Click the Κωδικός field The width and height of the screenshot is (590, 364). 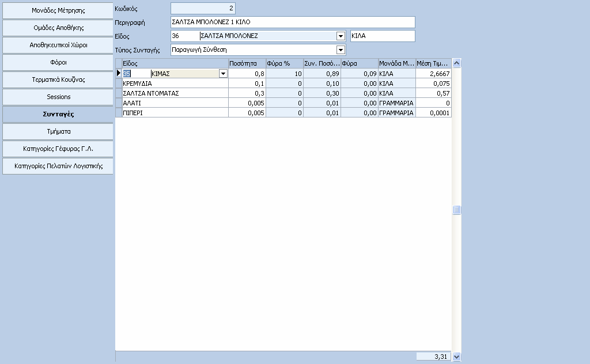coord(203,8)
